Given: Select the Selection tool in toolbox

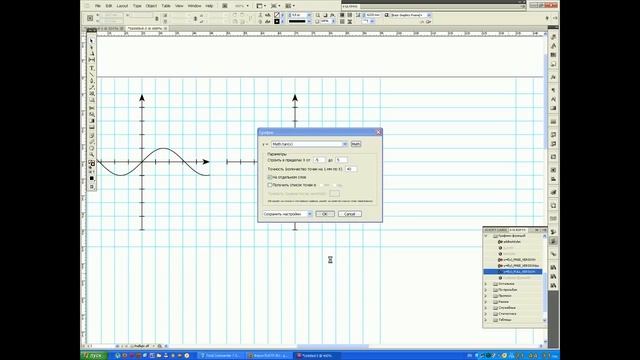Looking at the screenshot, I should tap(91, 40).
